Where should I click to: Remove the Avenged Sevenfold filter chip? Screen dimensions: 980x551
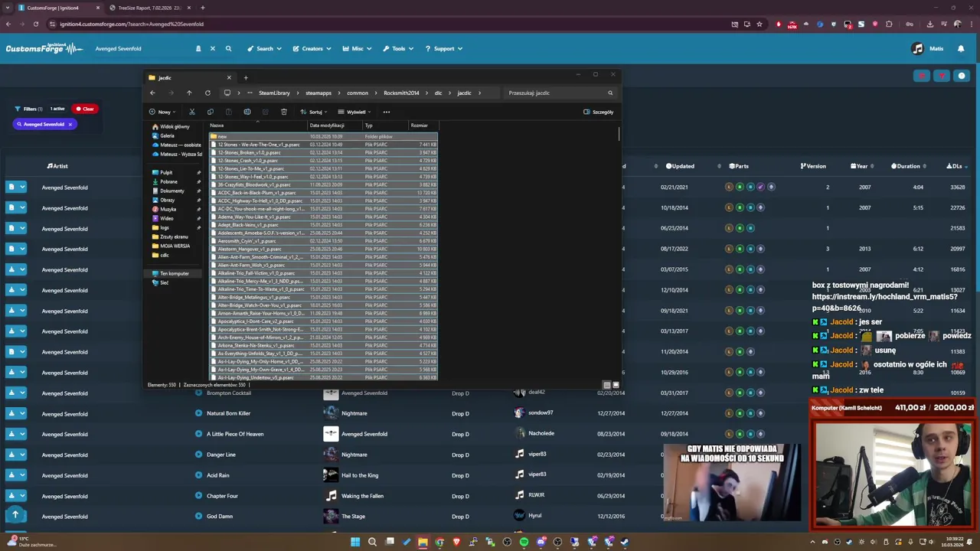click(x=70, y=124)
